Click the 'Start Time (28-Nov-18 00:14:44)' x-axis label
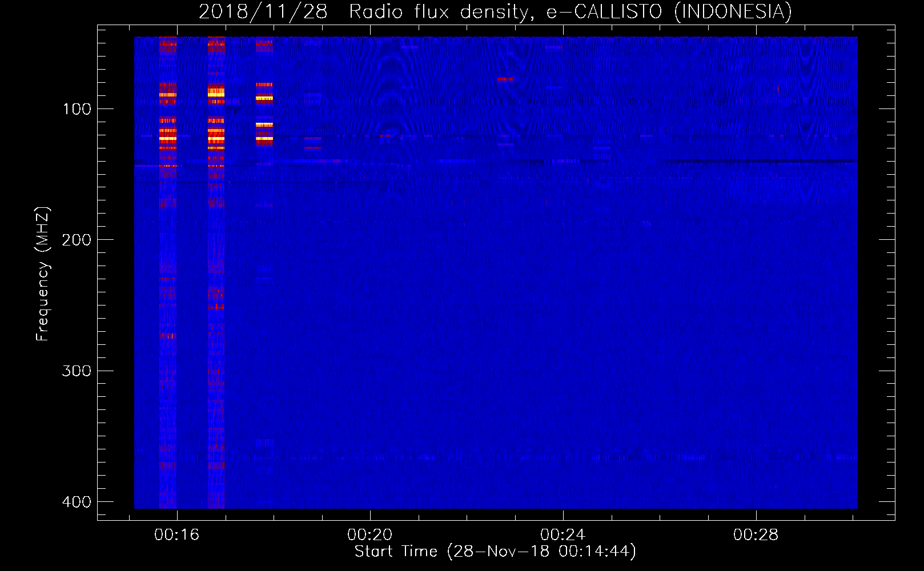This screenshot has width=924, height=571. click(495, 552)
